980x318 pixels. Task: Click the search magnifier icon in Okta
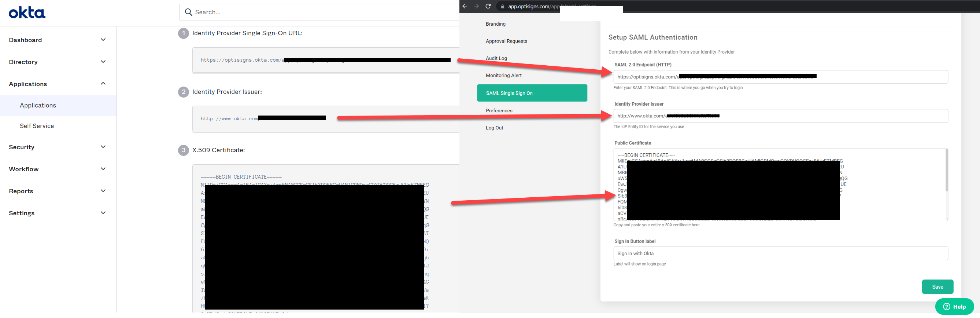click(x=188, y=12)
